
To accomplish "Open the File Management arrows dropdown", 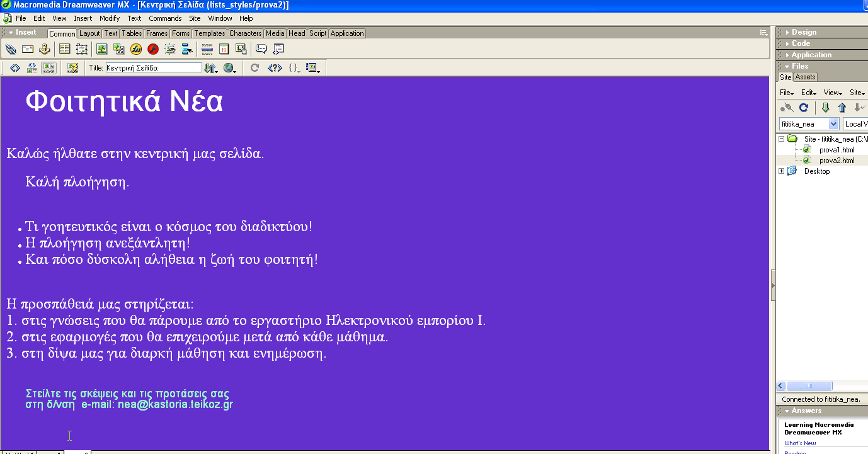I will coord(210,67).
